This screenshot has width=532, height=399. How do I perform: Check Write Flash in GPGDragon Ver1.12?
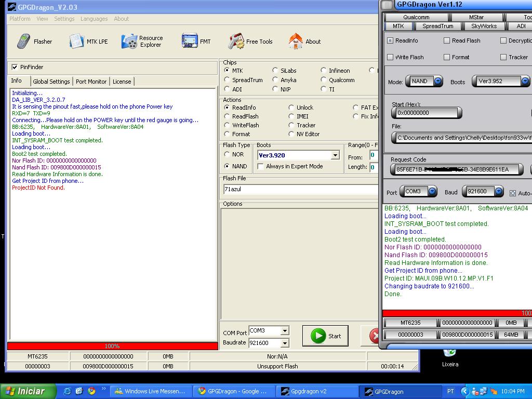390,57
